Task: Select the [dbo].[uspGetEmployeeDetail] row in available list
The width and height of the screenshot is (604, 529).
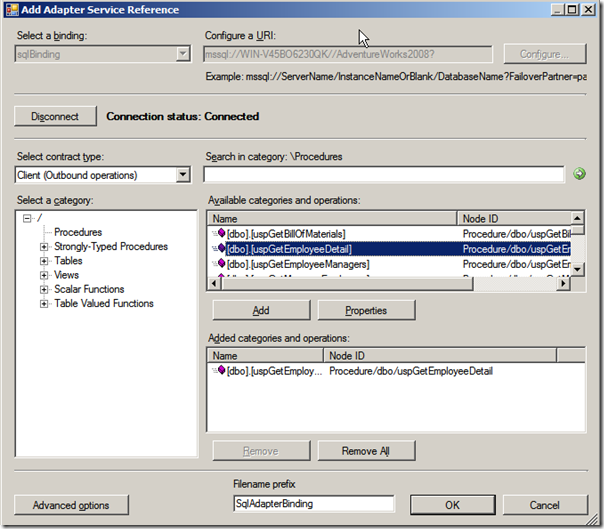Action: point(389,249)
